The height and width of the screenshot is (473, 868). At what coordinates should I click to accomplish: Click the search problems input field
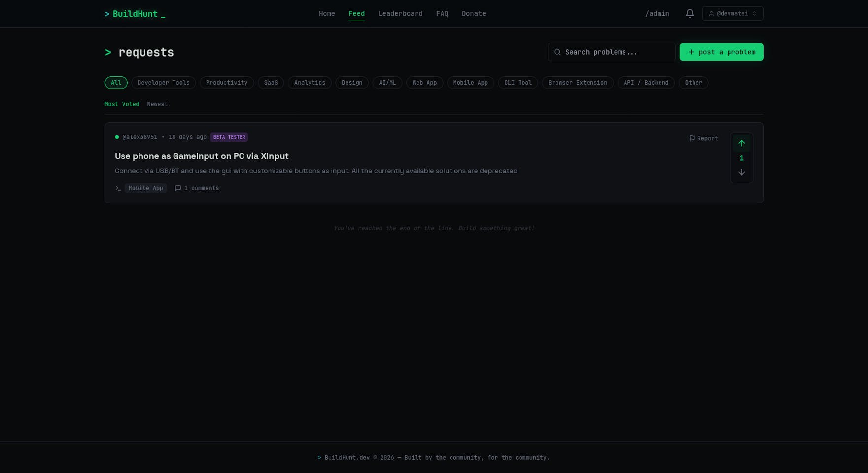611,52
